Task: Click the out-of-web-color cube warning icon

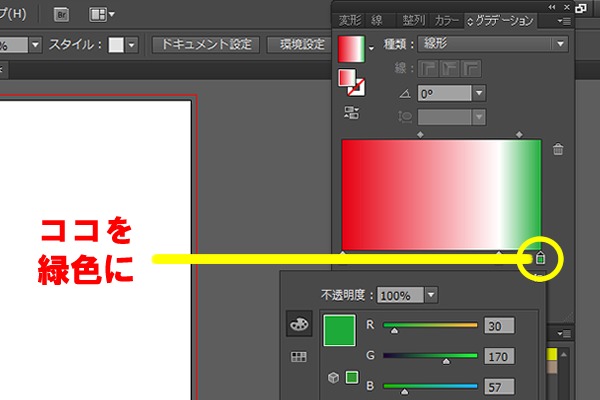Action: (x=334, y=378)
